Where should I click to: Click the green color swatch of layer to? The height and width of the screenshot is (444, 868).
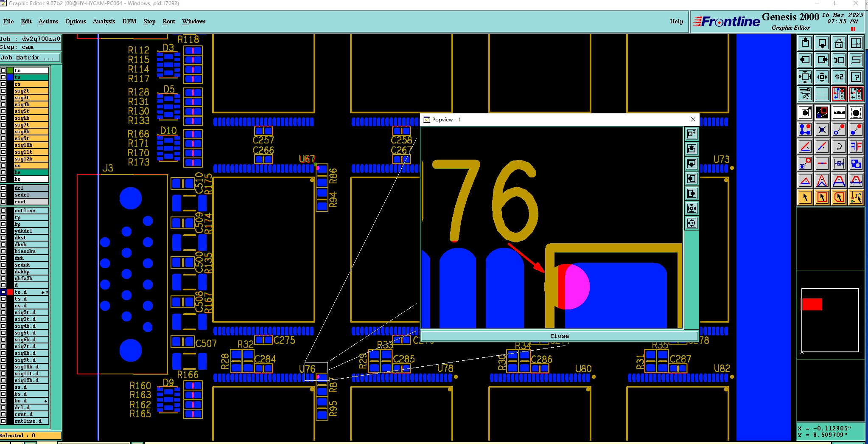click(10, 70)
